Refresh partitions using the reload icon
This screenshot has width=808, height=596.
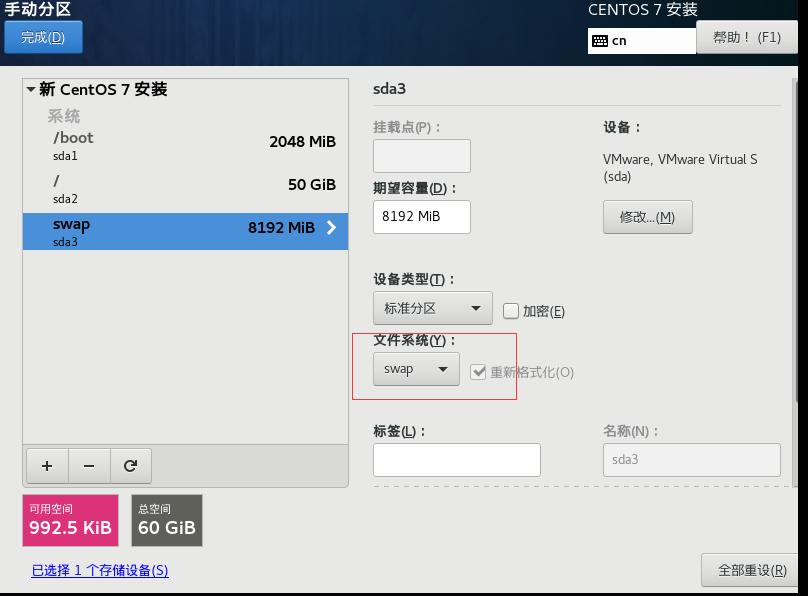[x=130, y=465]
